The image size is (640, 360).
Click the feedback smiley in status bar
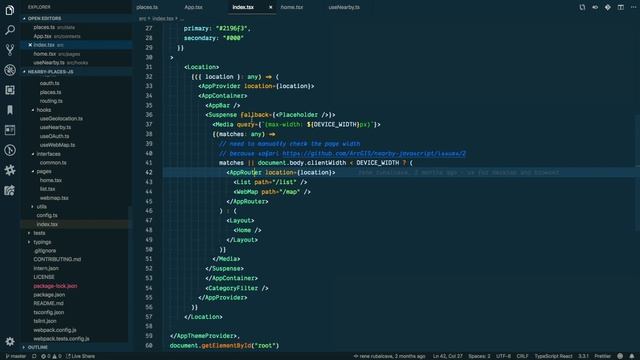(620, 356)
